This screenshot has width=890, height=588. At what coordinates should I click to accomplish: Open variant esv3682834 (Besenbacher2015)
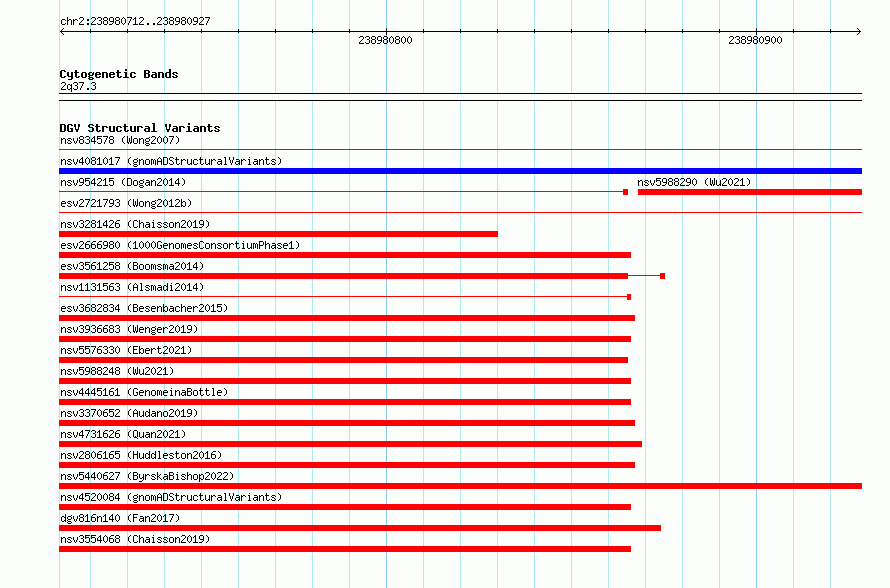[x=144, y=308]
